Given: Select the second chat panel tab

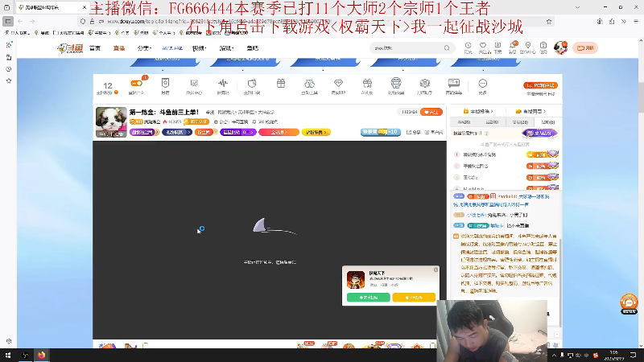Looking at the screenshot, I should click(492, 122).
